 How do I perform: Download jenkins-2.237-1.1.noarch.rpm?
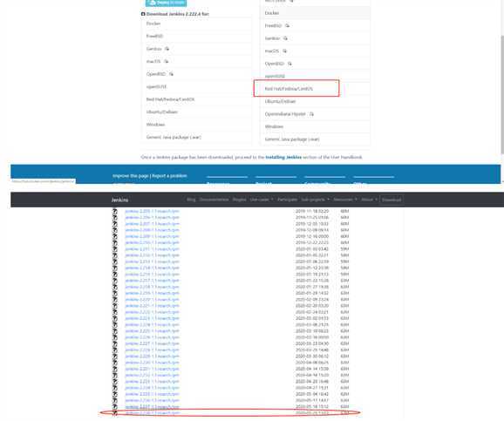(152, 407)
